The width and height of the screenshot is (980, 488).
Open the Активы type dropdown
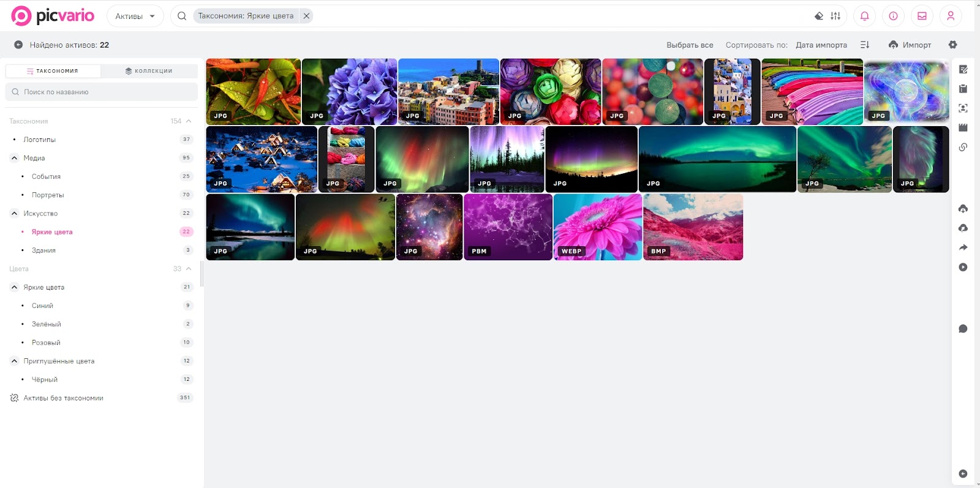click(135, 16)
